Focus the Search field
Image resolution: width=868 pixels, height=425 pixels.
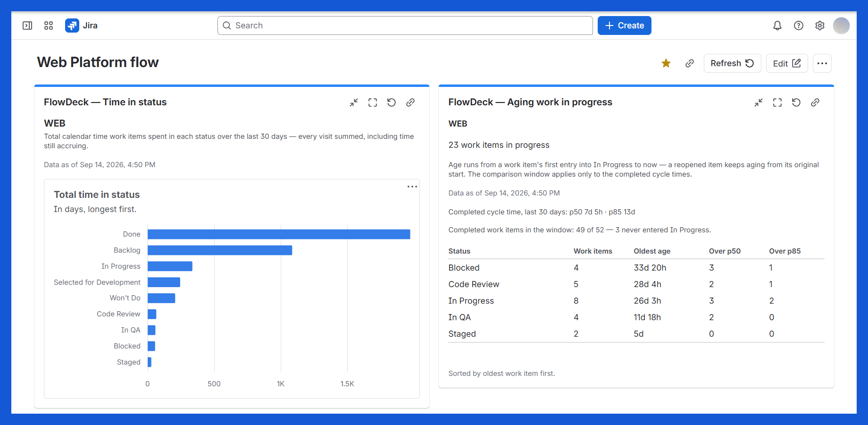(405, 25)
